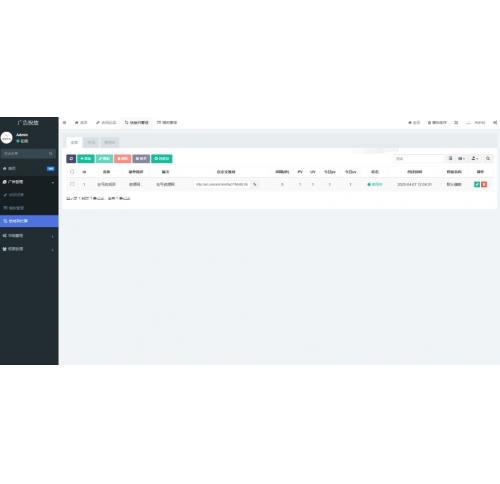Click the green edit icon in the row
Screen dimensions: 500x484
477,184
